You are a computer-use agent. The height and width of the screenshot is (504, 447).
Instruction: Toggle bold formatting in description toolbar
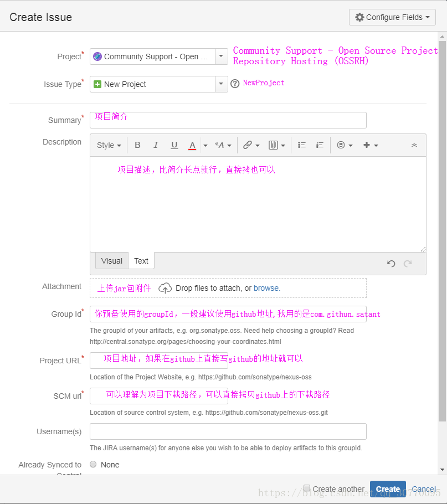(x=137, y=145)
